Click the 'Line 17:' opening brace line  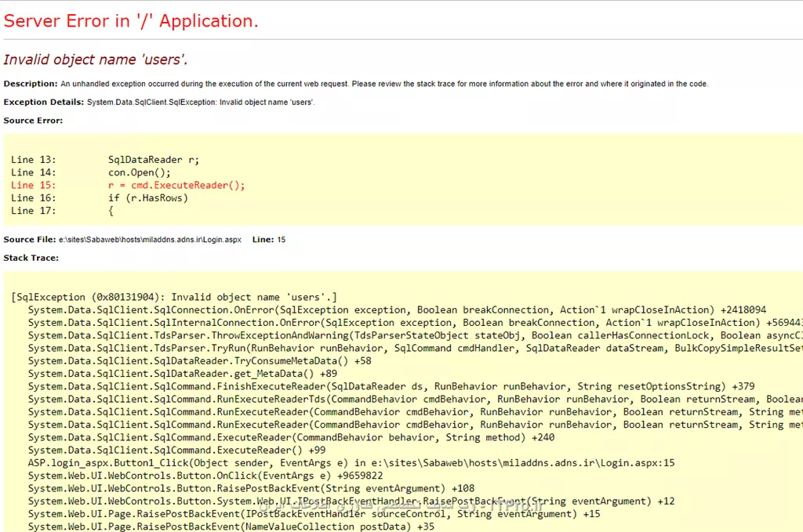(x=62, y=211)
